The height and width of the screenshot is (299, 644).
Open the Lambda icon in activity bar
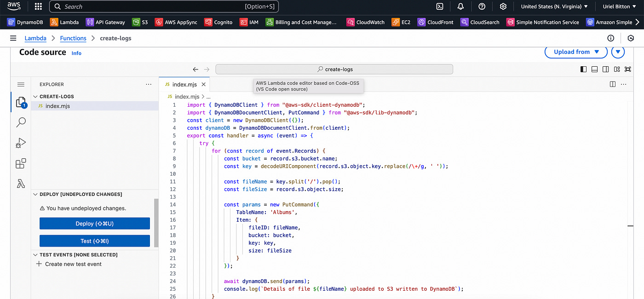point(21,184)
